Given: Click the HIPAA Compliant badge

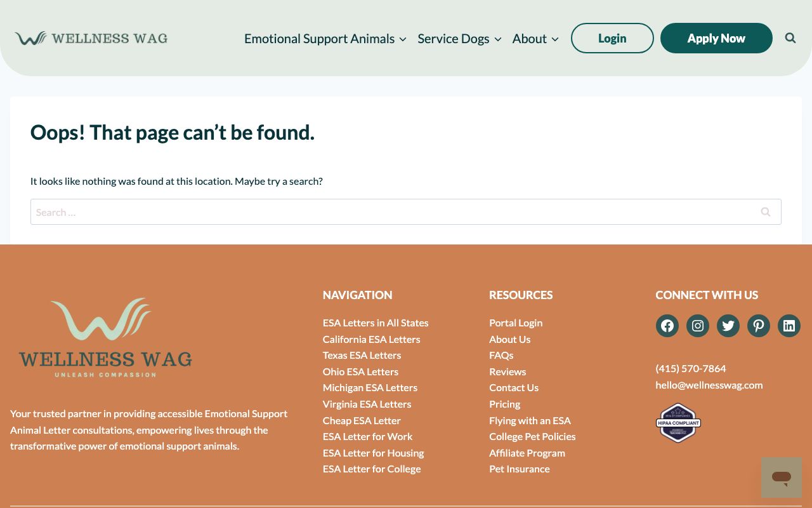Looking at the screenshot, I should [x=678, y=423].
